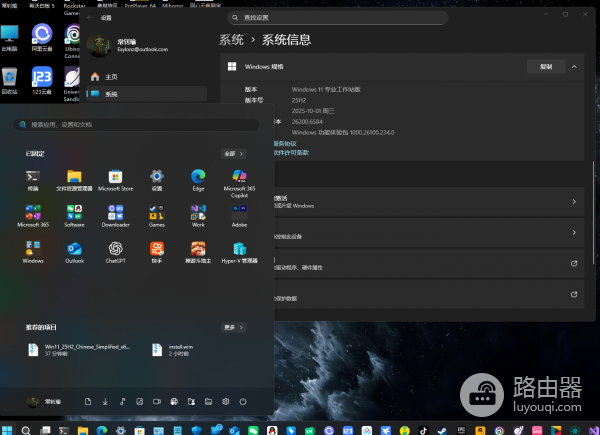Click the Start menu search box
This screenshot has width=600, height=435.
136,125
